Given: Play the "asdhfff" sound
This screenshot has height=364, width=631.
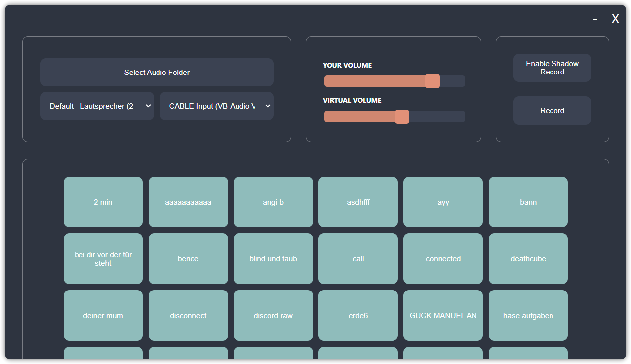Looking at the screenshot, I should pos(358,202).
